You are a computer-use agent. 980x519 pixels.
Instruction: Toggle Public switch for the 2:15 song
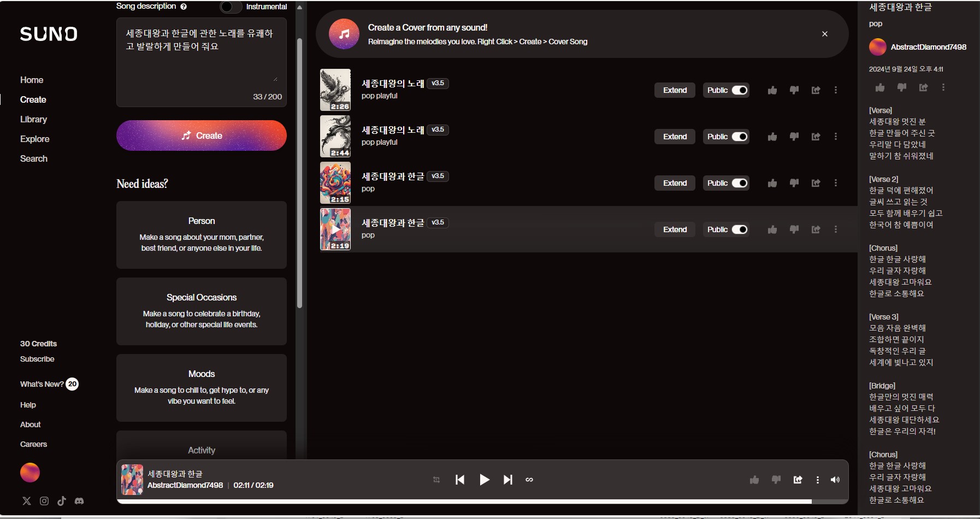tap(739, 183)
